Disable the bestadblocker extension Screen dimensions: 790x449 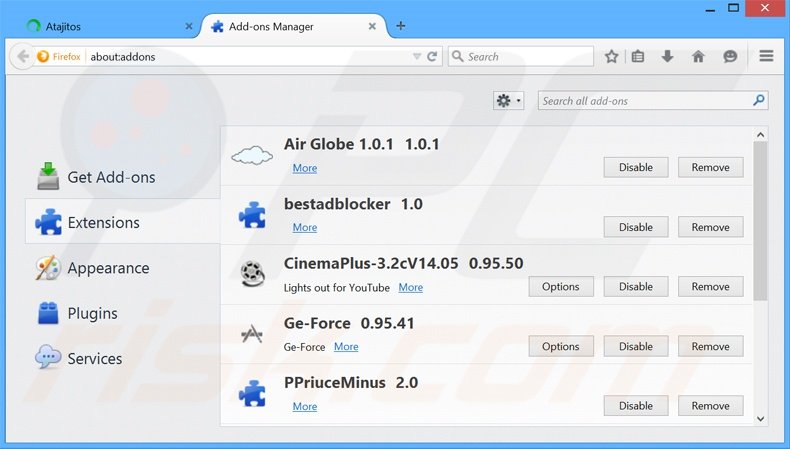coord(636,227)
